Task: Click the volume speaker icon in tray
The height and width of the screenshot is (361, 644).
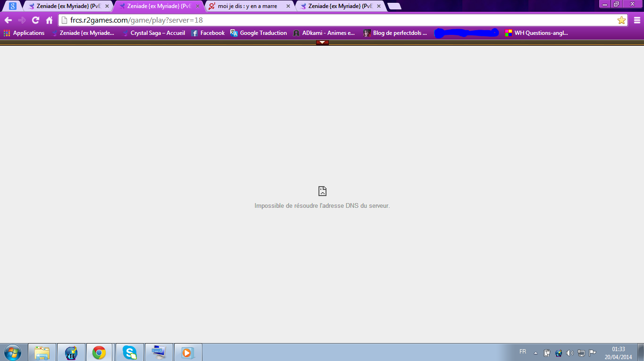Action: coord(569,353)
